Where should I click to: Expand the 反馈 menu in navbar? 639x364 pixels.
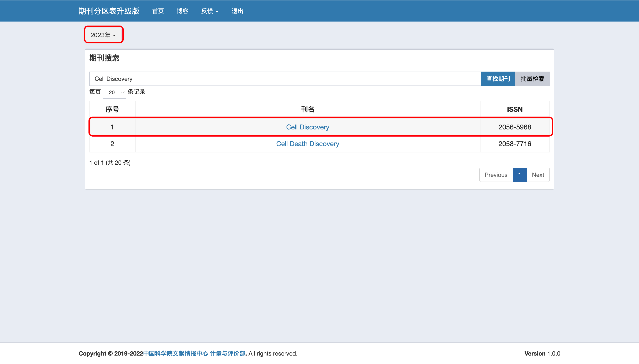click(210, 11)
